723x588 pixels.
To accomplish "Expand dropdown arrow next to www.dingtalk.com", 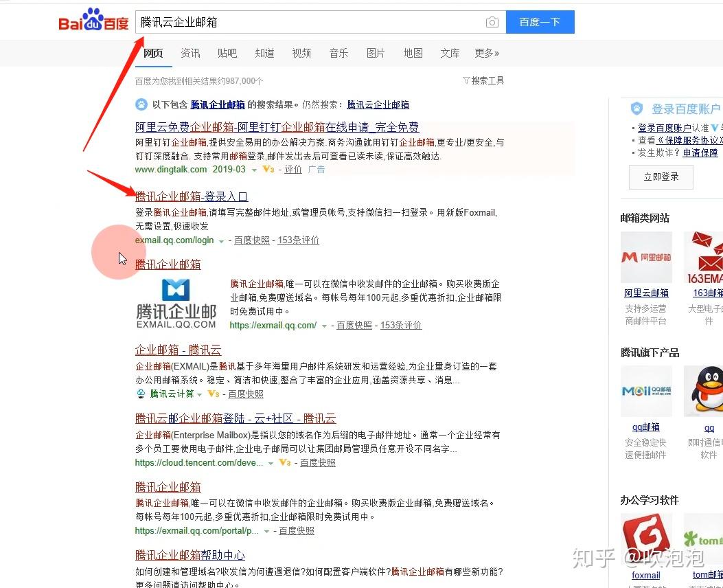I will point(254,170).
